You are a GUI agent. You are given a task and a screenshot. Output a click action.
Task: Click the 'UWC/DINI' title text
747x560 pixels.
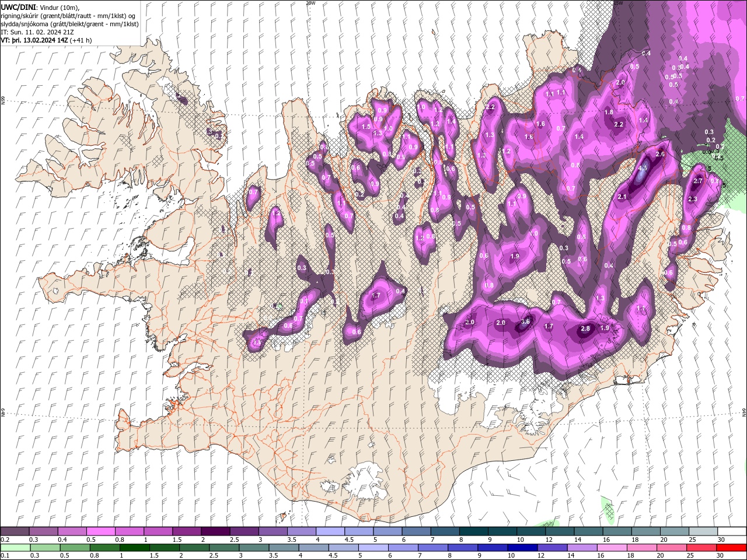pos(19,6)
